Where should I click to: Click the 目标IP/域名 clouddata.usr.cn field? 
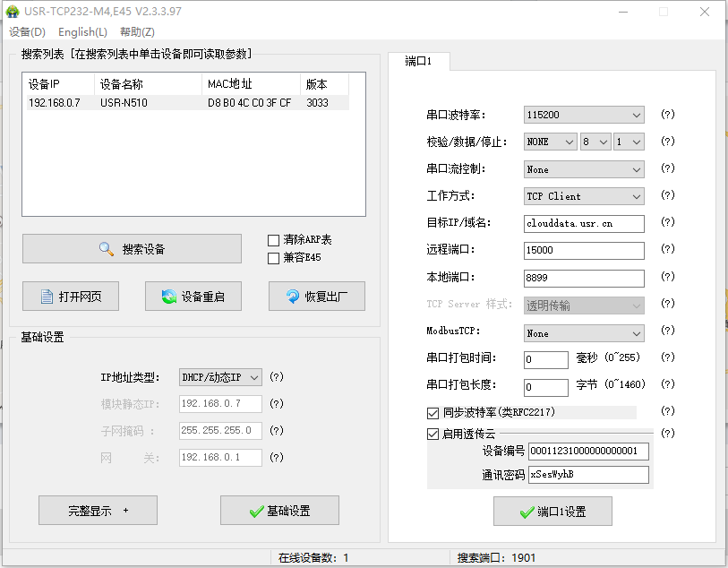point(584,223)
